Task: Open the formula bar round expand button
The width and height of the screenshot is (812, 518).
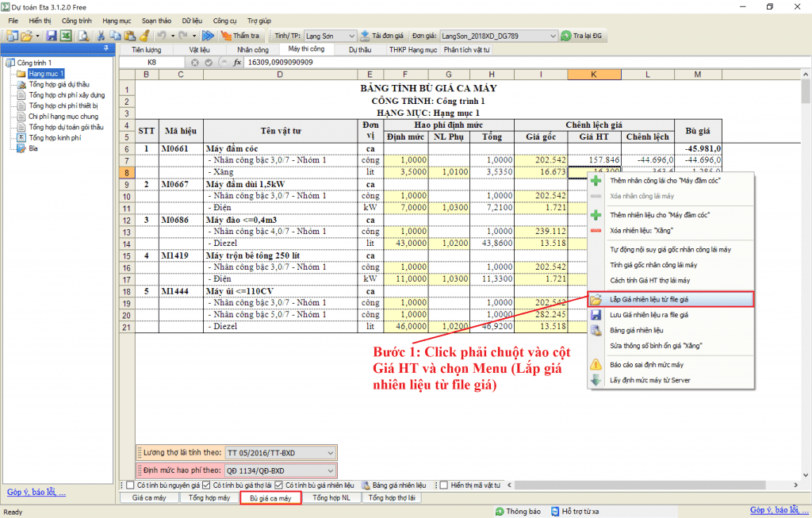Action: [223, 62]
